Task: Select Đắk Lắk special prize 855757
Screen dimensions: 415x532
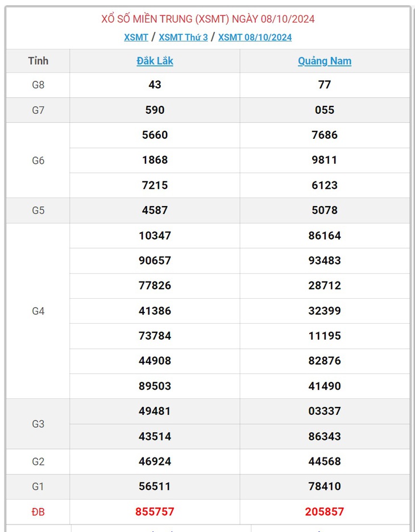Action: click(x=155, y=512)
